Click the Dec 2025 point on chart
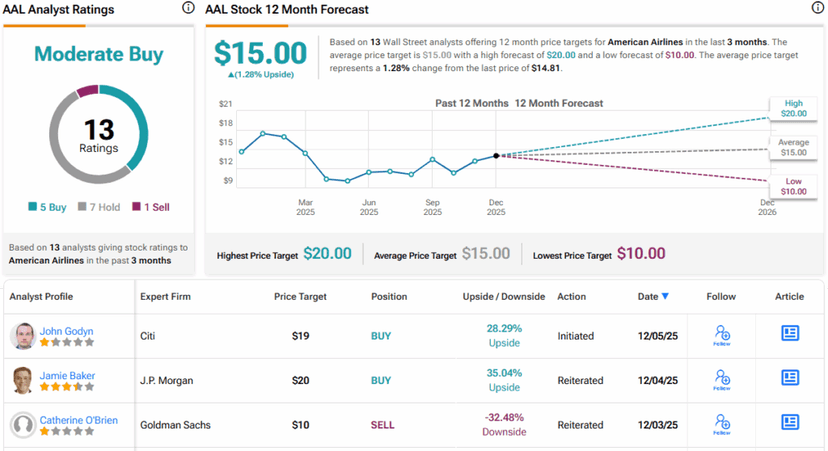828x451 pixels. pyautogui.click(x=496, y=156)
